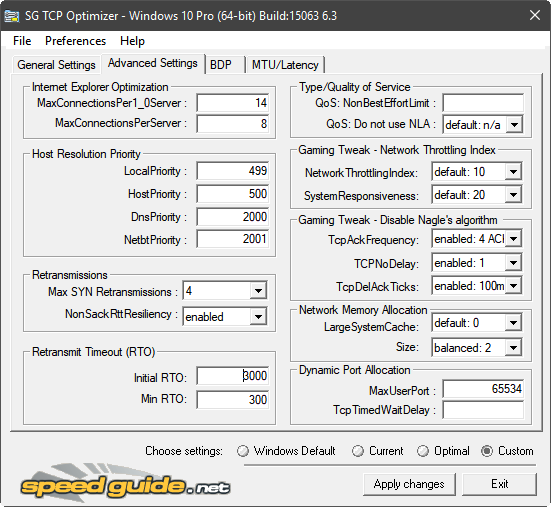Click the MaxUserPort input field
Screen dimensions: 551x507
[483, 389]
